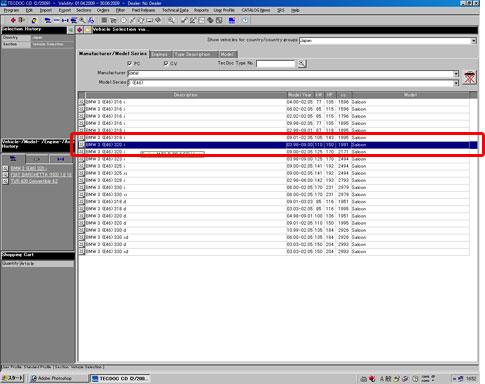Click the magnifier icon next to TecDoc Type No.
The width and height of the screenshot is (485, 384).
(302, 63)
